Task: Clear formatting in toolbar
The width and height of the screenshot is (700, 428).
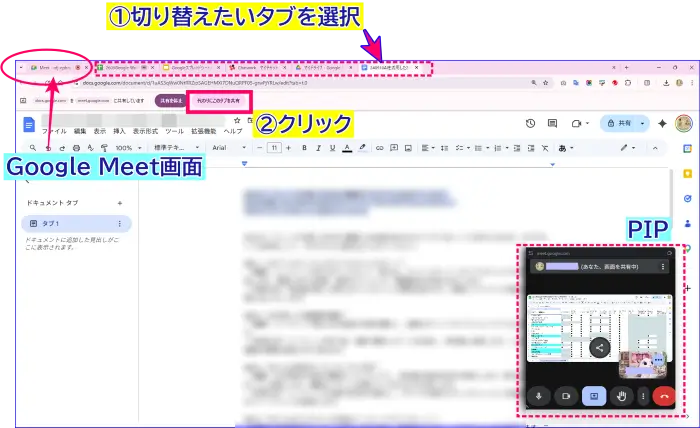Action: [545, 148]
